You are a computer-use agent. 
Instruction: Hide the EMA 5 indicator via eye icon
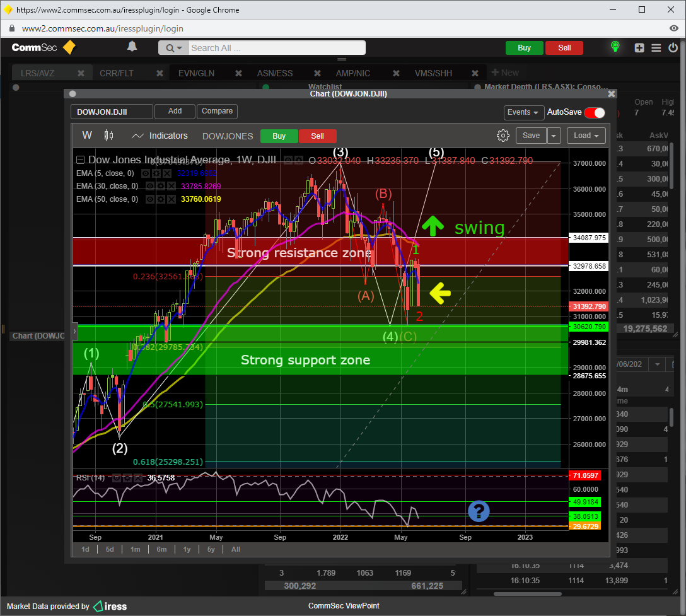145,172
